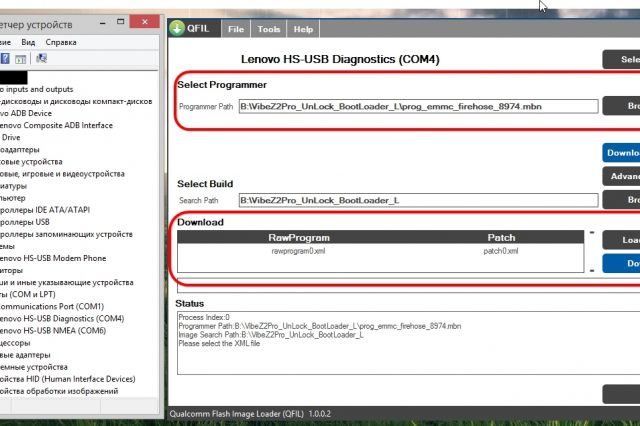640x426 pixels.
Task: Select the storage controllers (запоминающих устройств) category
Action: click(x=66, y=234)
